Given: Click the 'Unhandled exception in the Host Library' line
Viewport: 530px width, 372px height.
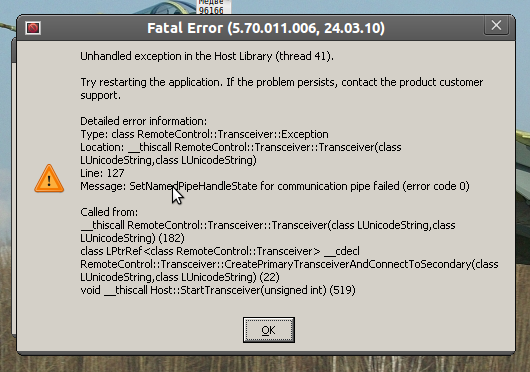Looking at the screenshot, I should tap(207, 56).
